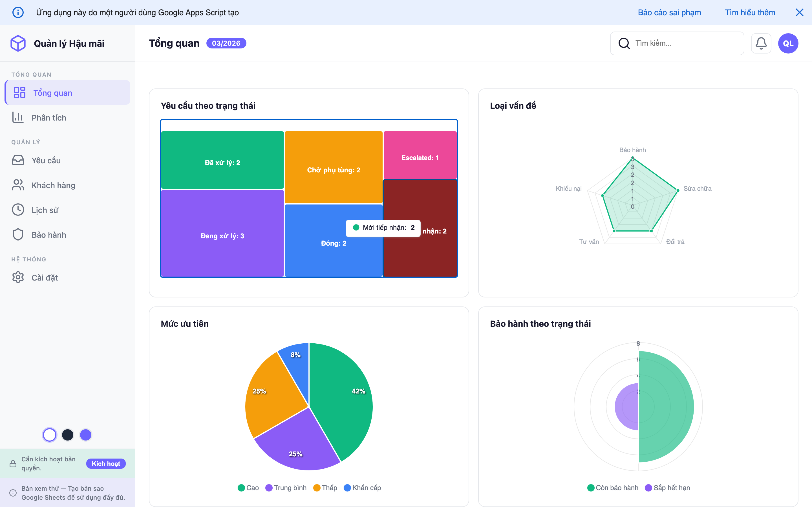Click the search magnifier icon
This screenshot has width=812, height=507.
click(624, 43)
